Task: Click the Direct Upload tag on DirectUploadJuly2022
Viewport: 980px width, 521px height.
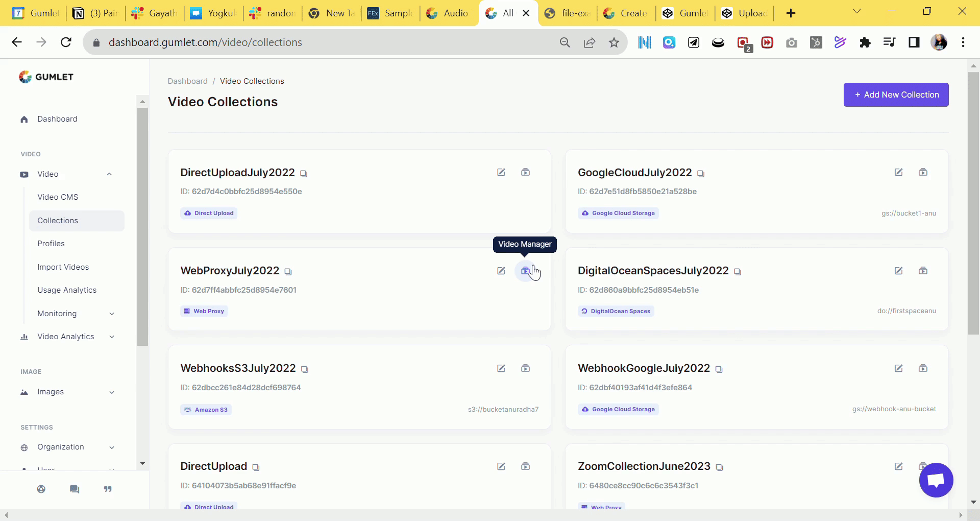Action: click(x=209, y=213)
